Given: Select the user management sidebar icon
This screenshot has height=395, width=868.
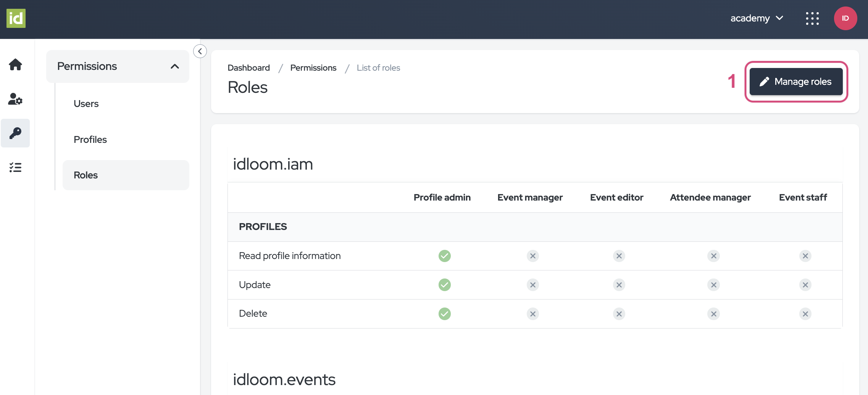Looking at the screenshot, I should 15,100.
